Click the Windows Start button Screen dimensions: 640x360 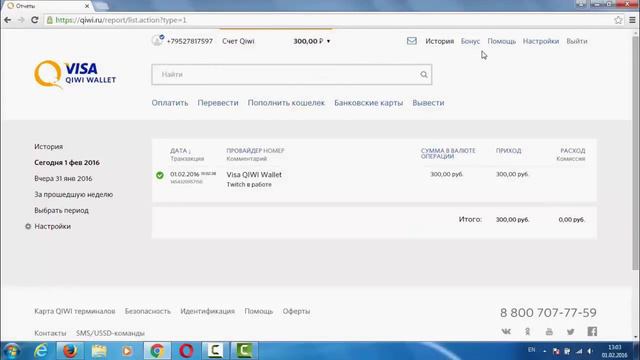coord(12,351)
